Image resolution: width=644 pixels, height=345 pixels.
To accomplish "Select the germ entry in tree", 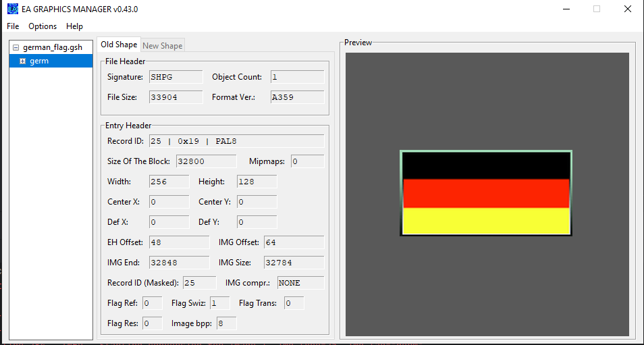I will point(39,61).
